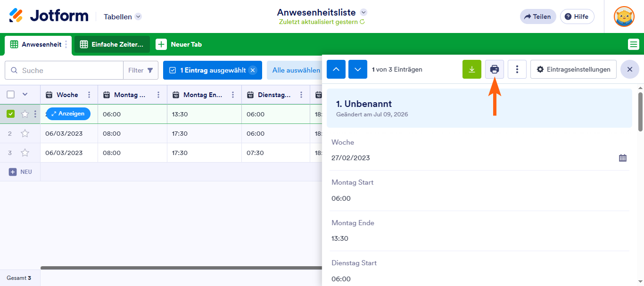Open hamburger menu on green tab bar
This screenshot has width=644, height=286.
pyautogui.click(x=634, y=44)
